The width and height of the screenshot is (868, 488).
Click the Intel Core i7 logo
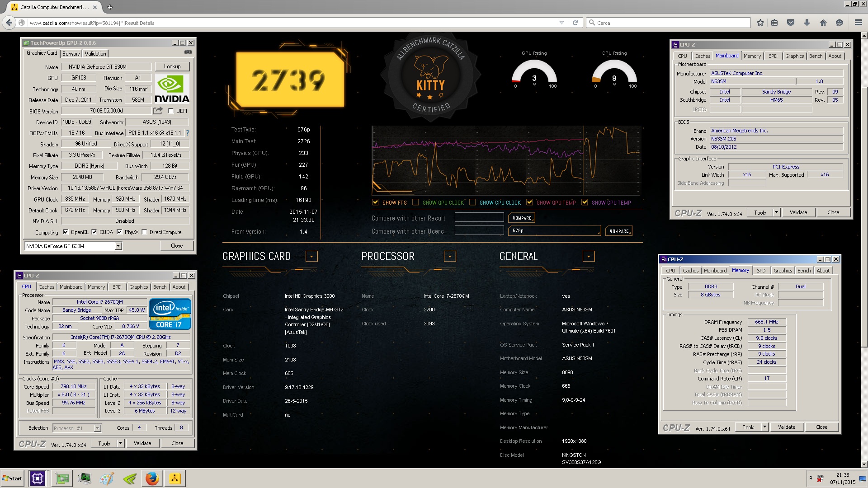170,314
